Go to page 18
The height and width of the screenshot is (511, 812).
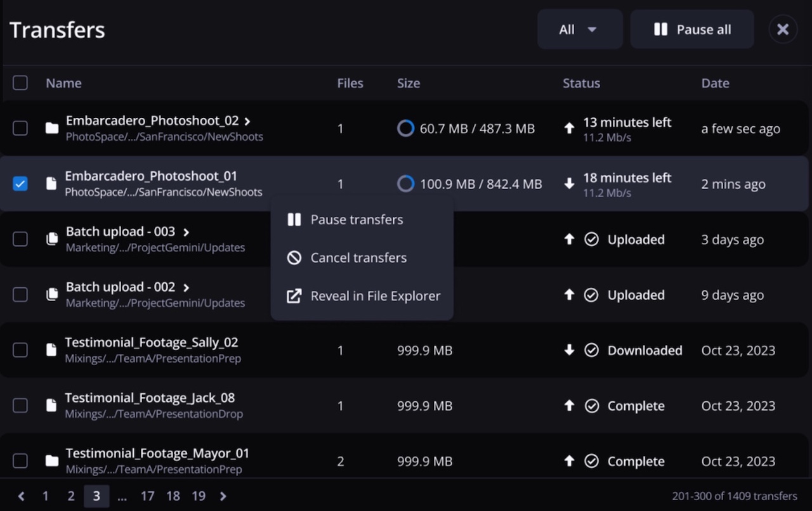pos(173,496)
